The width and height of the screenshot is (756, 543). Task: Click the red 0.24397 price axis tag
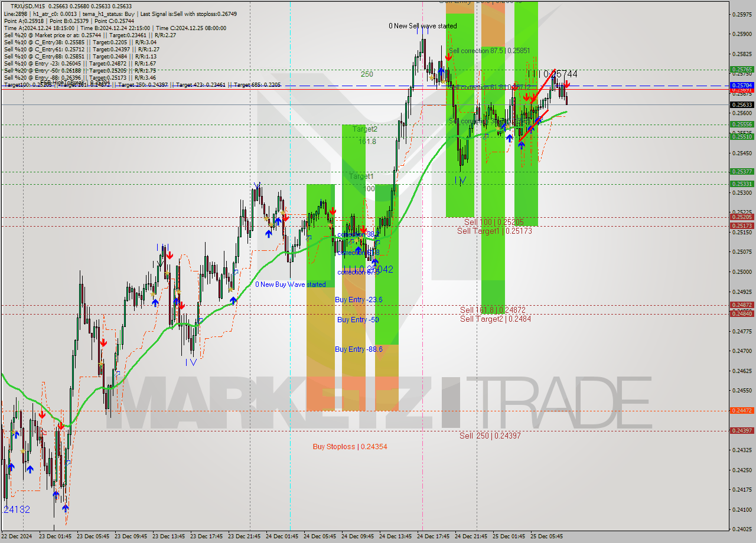(x=742, y=431)
